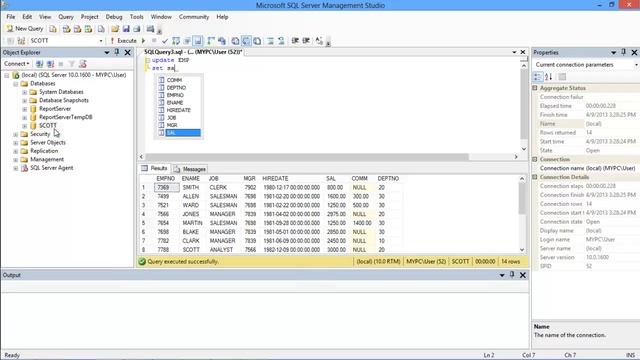This screenshot has height=360, width=640.
Task: Select the Management folder
Action: point(47,160)
